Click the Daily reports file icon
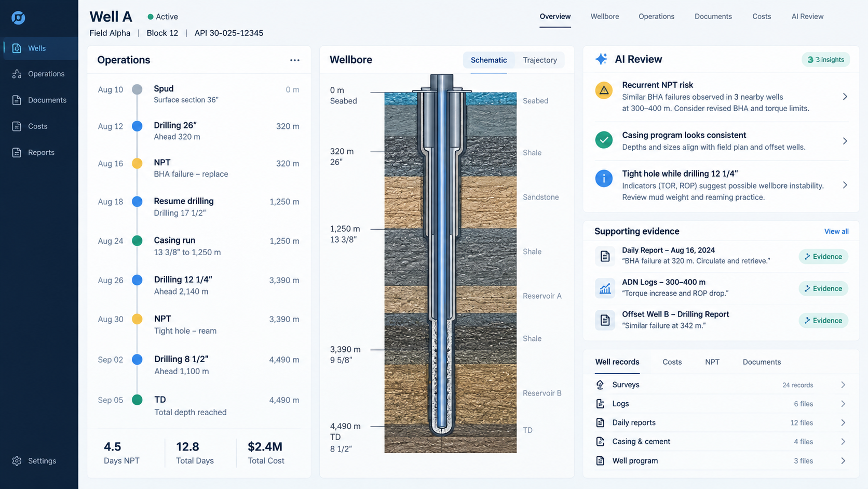The width and height of the screenshot is (868, 489). coord(600,422)
